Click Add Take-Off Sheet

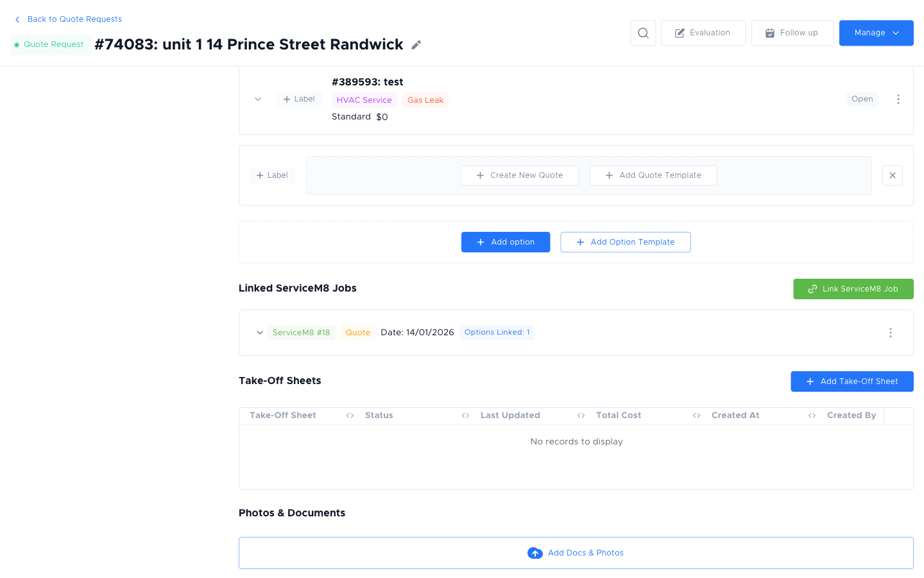tap(852, 381)
